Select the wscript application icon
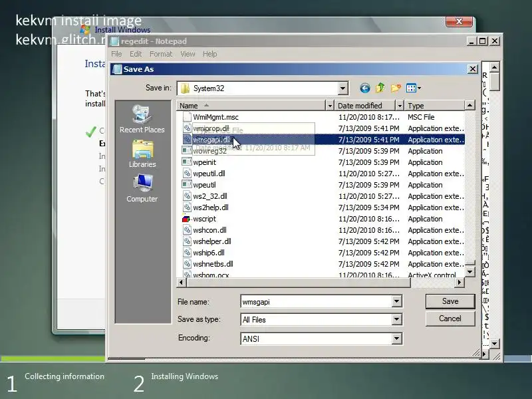This screenshot has width=532, height=399. coord(186,219)
